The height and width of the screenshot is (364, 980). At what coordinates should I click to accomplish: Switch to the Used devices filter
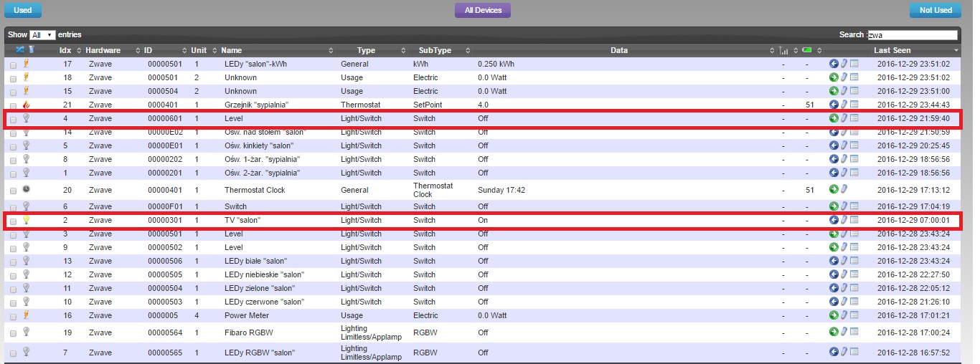[x=22, y=10]
